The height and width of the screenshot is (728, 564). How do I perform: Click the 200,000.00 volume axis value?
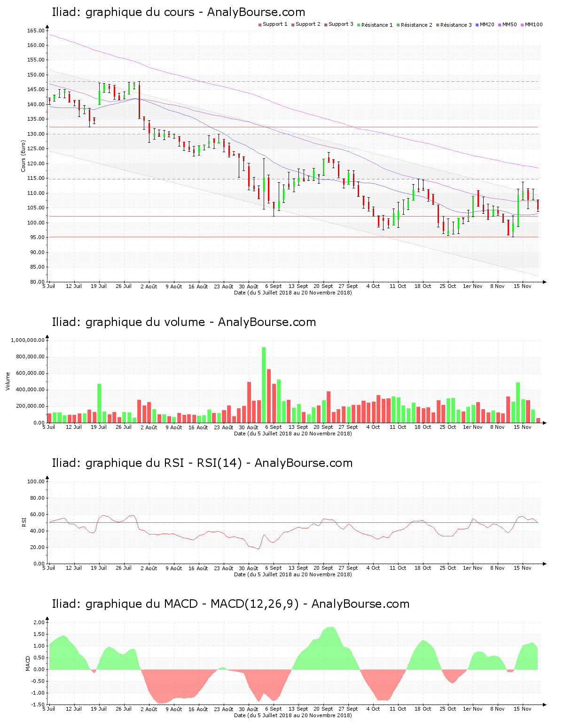tap(30, 406)
